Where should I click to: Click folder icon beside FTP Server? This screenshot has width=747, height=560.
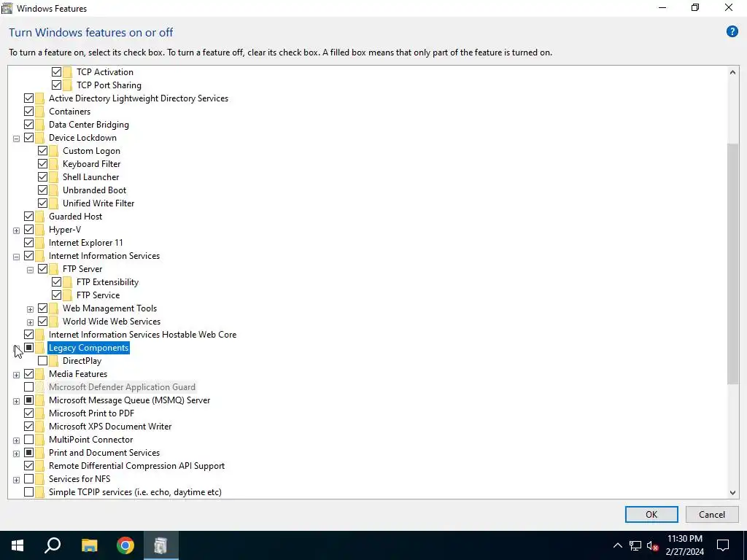[54, 269]
